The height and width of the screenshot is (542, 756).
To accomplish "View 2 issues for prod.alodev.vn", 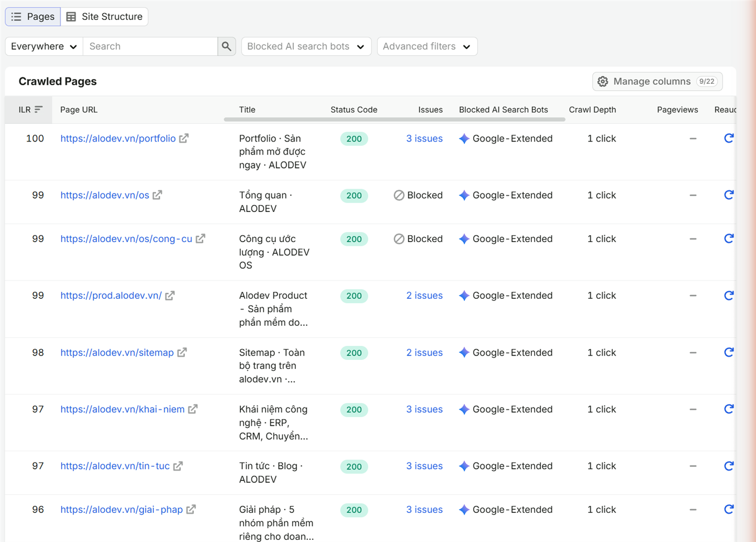I will [x=424, y=296].
